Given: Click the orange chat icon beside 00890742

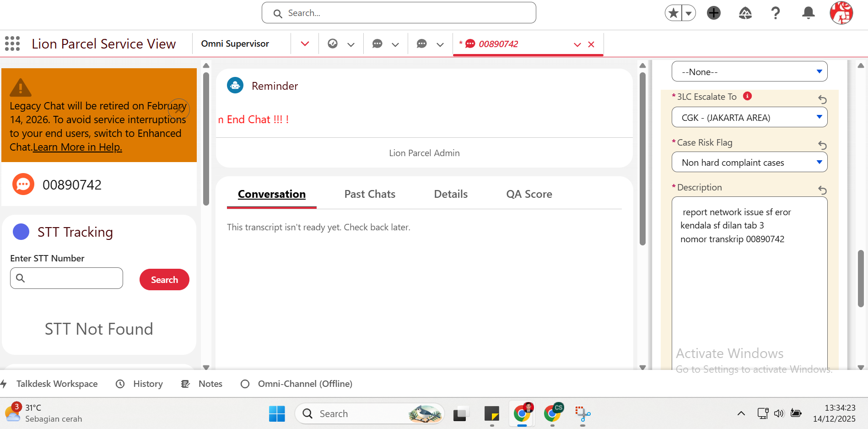Looking at the screenshot, I should pos(23,185).
